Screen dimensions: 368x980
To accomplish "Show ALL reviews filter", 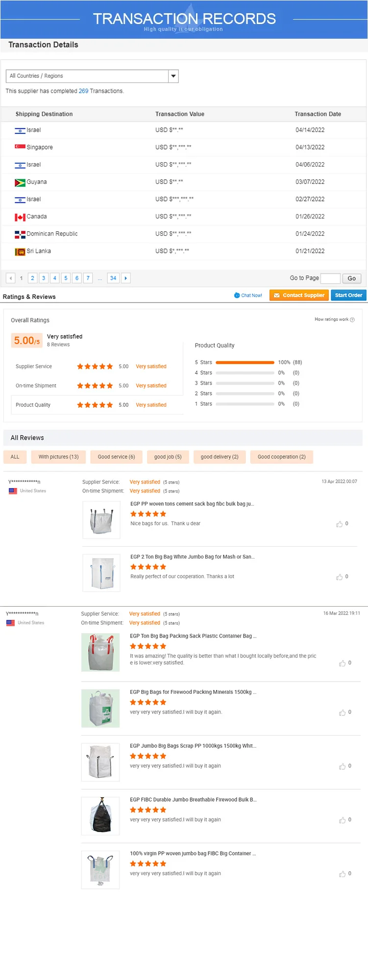I will tap(15, 457).
